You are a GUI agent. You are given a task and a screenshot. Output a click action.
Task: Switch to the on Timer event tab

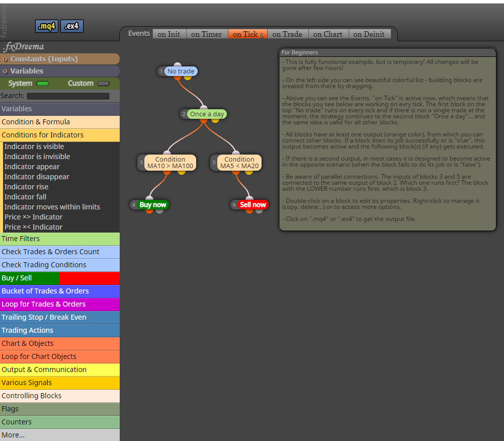pos(207,34)
